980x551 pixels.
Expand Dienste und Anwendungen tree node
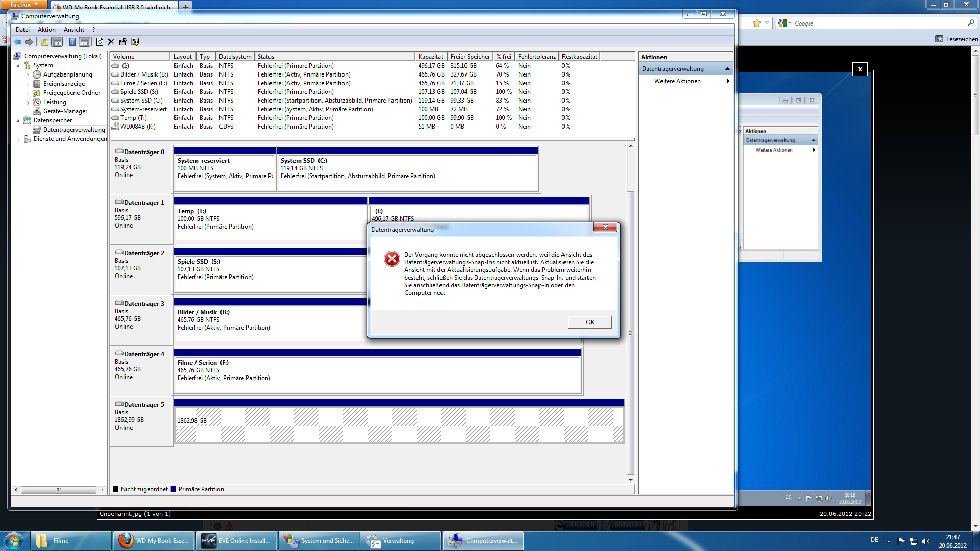pyautogui.click(x=18, y=139)
